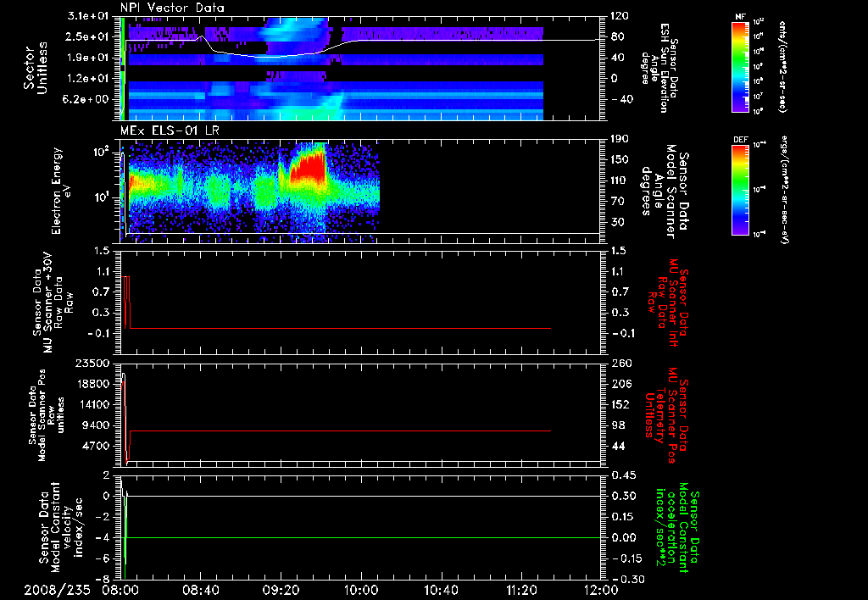Image resolution: width=868 pixels, height=600 pixels.
Task: Click the Sector Unitless axis label
Action: [x=36, y=68]
